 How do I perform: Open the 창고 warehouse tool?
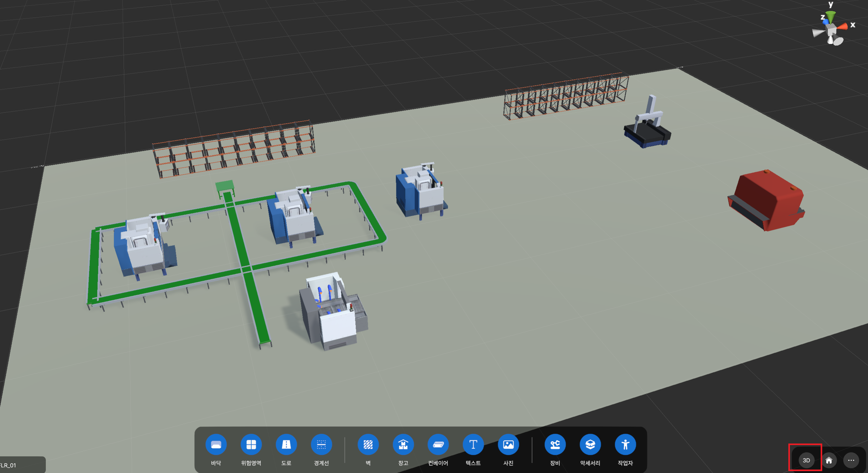click(403, 445)
